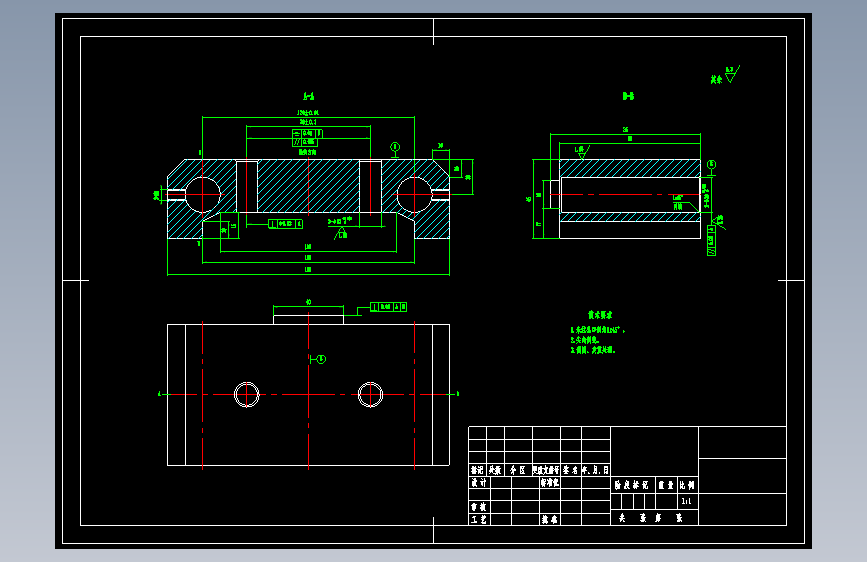
Task: Pick the left vertical slot in A-A section
Action: (x=247, y=186)
